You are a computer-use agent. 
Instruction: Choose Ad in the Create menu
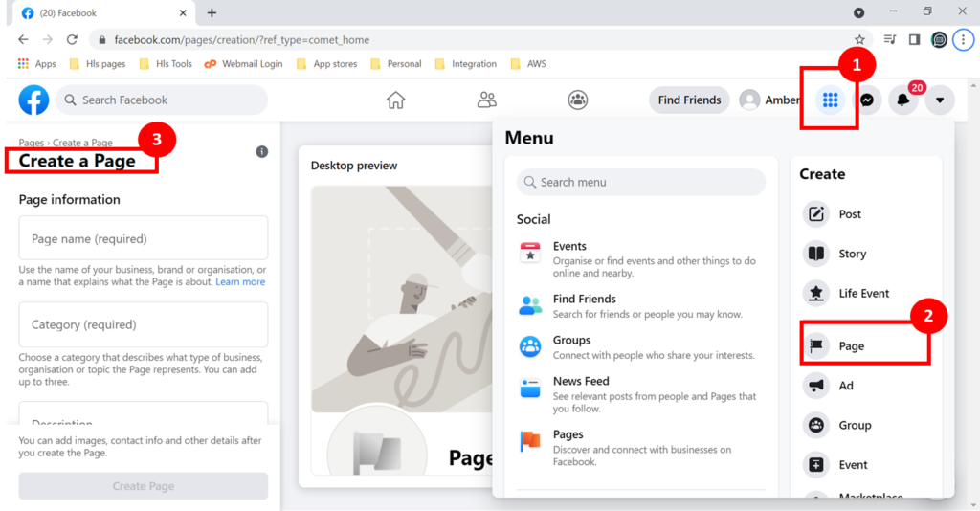pos(846,386)
